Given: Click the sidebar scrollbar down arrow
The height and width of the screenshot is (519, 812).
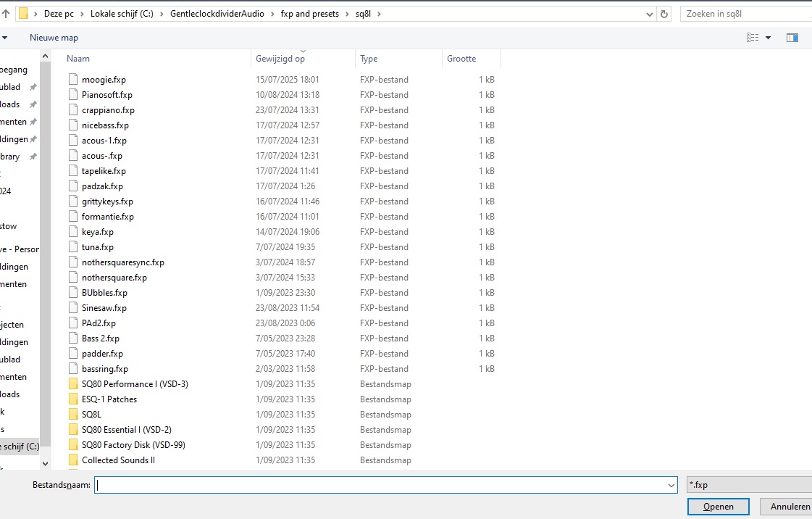Looking at the screenshot, I should (45, 464).
